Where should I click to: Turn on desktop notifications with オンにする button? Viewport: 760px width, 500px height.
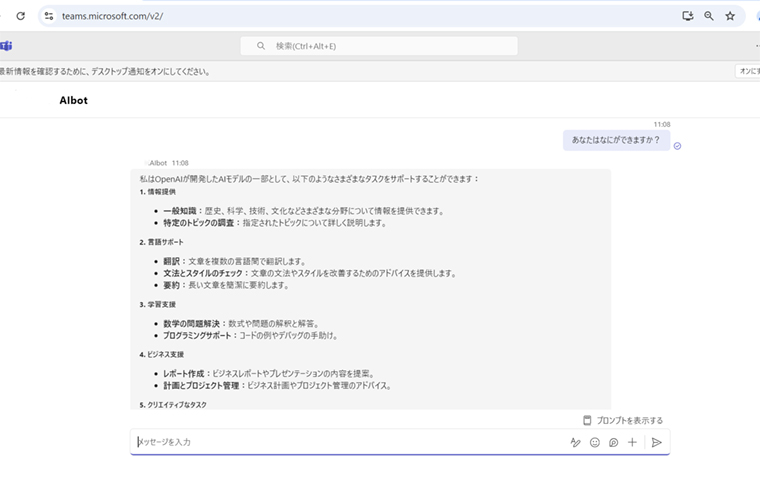(x=748, y=71)
